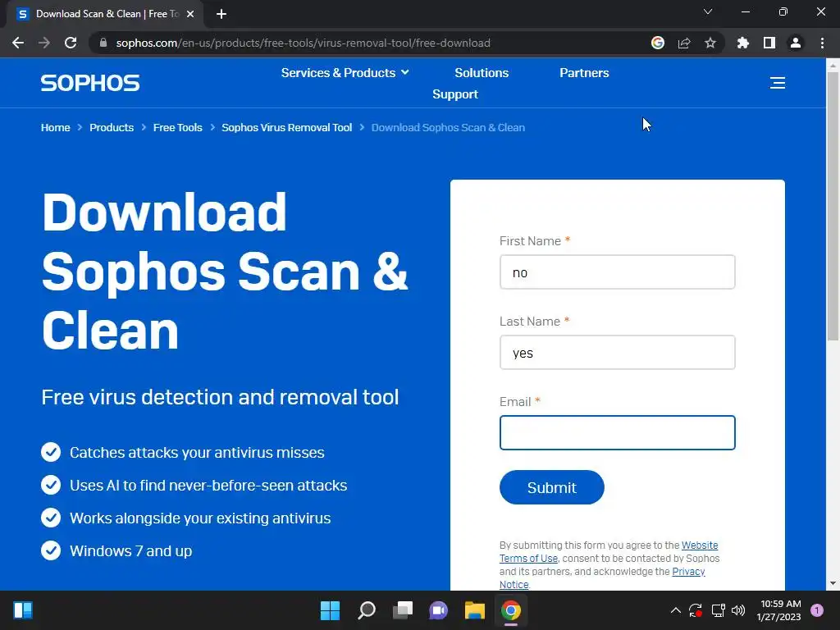
Task: Click 'Windows 7 and up' text
Action: pos(130,550)
